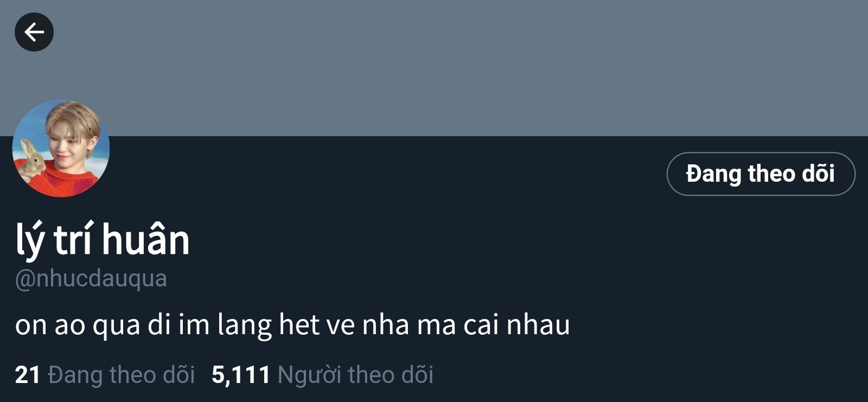Click the 'Đang theo dõi' label beside 21
Screen dimensions: 868x402
click(x=121, y=375)
